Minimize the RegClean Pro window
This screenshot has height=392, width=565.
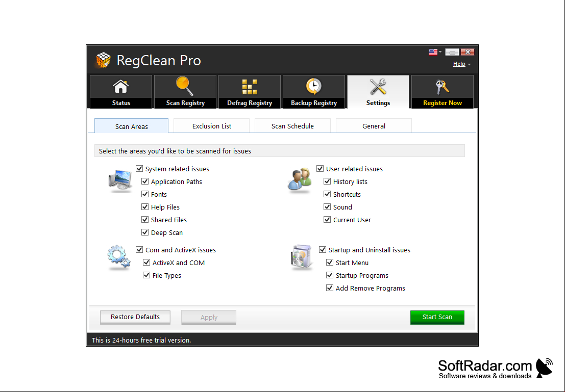click(x=452, y=52)
